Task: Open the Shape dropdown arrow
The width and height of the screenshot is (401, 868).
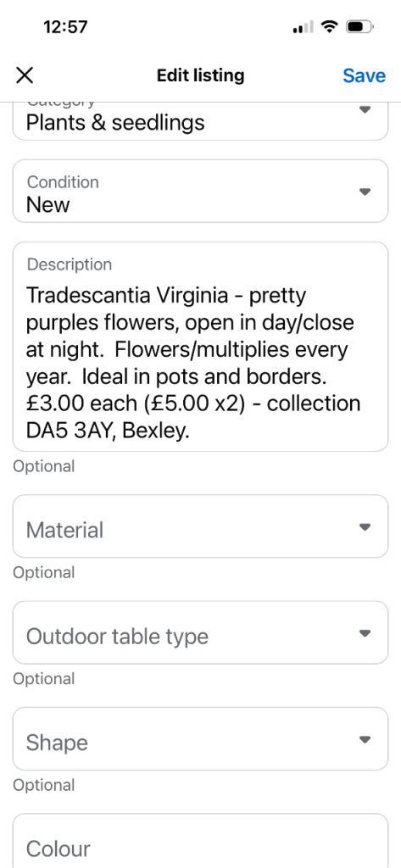Action: (365, 739)
